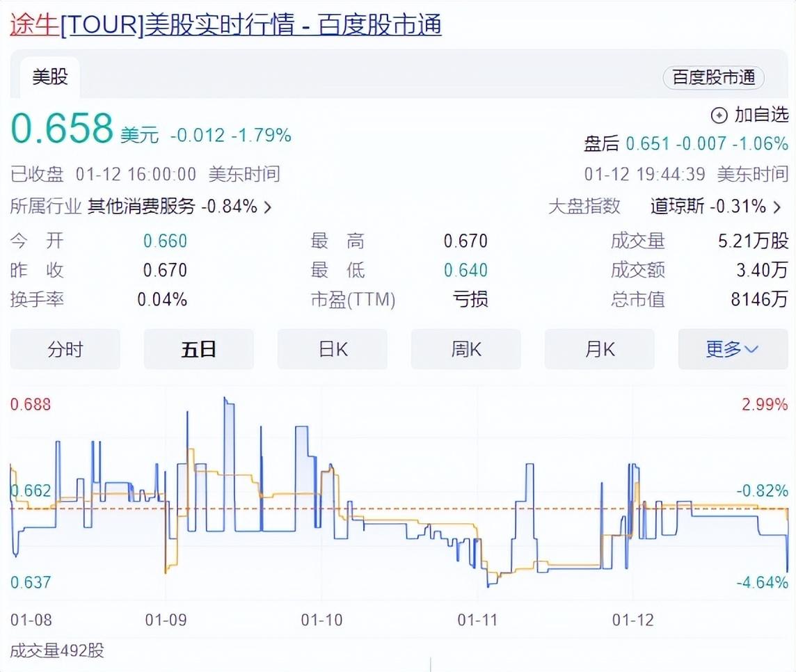Click the 最低 value 0.640

coord(465,270)
